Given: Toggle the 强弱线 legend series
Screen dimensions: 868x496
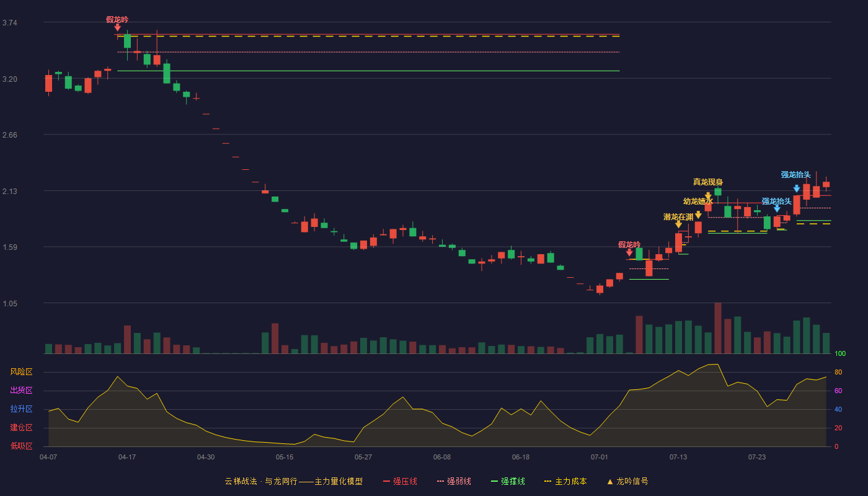Looking at the screenshot, I should tap(454, 481).
